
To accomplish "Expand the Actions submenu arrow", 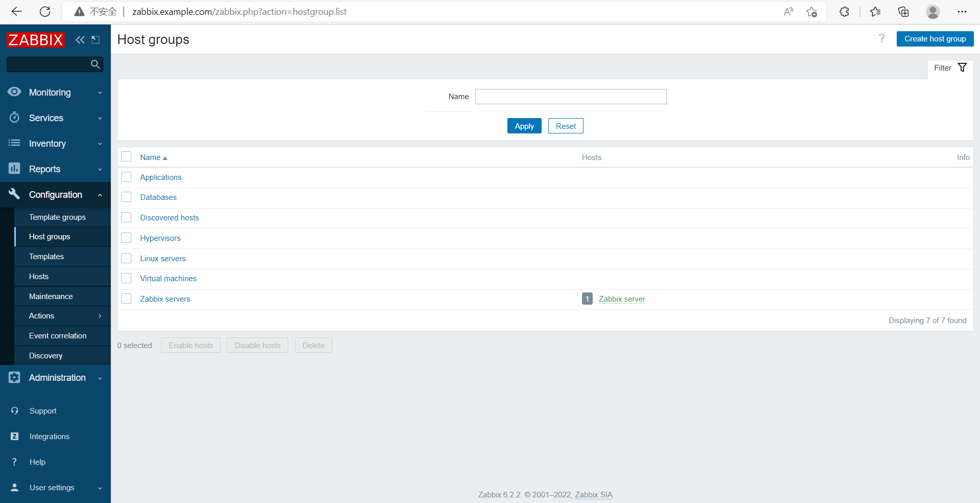I will pos(100,316).
